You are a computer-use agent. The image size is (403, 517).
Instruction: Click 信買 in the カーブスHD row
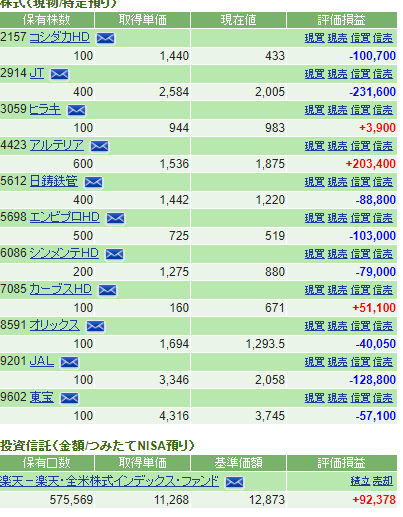[x=360, y=290]
